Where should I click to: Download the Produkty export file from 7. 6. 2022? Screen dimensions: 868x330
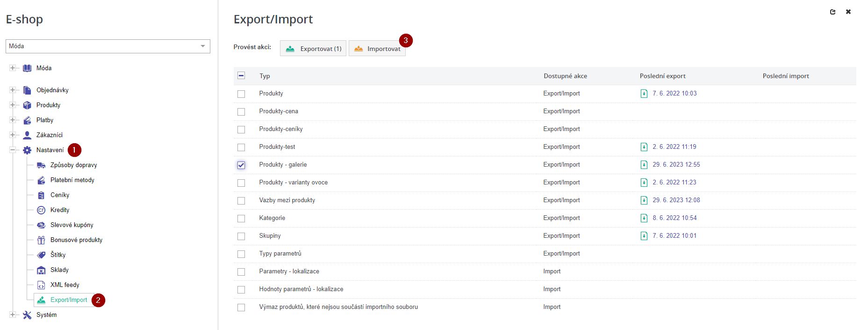tap(644, 94)
